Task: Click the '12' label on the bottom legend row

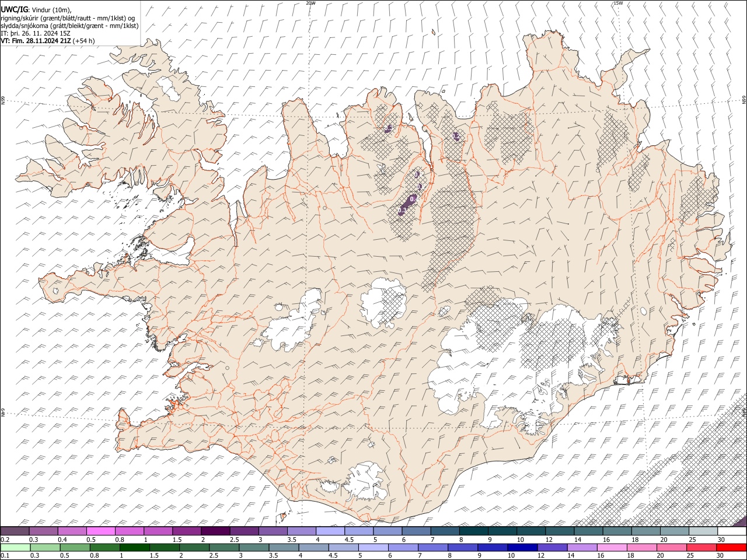Action: point(540,555)
